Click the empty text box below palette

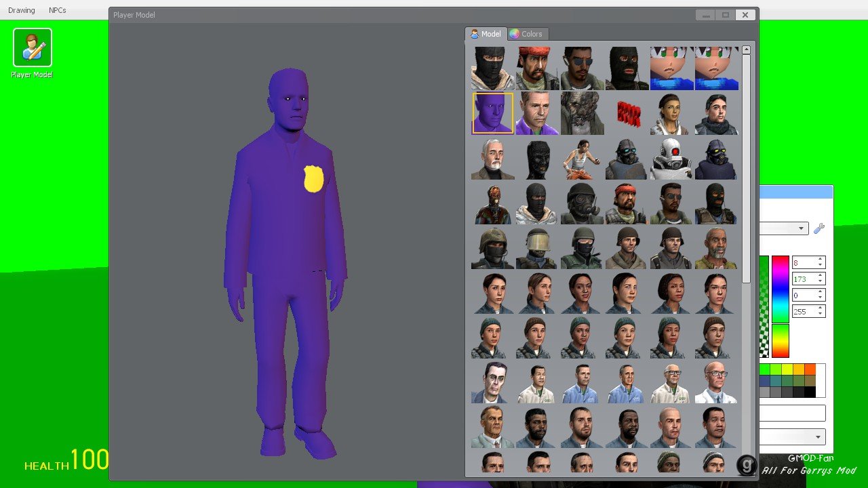[x=792, y=413]
